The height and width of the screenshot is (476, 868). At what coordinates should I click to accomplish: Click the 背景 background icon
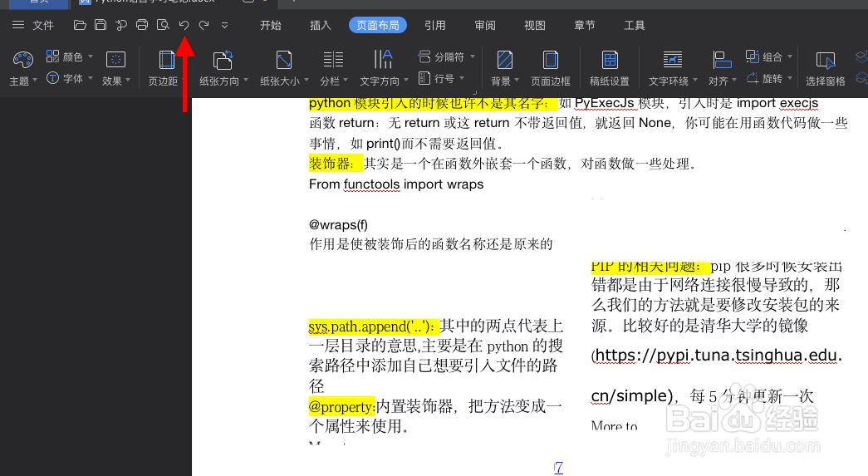coord(505,60)
